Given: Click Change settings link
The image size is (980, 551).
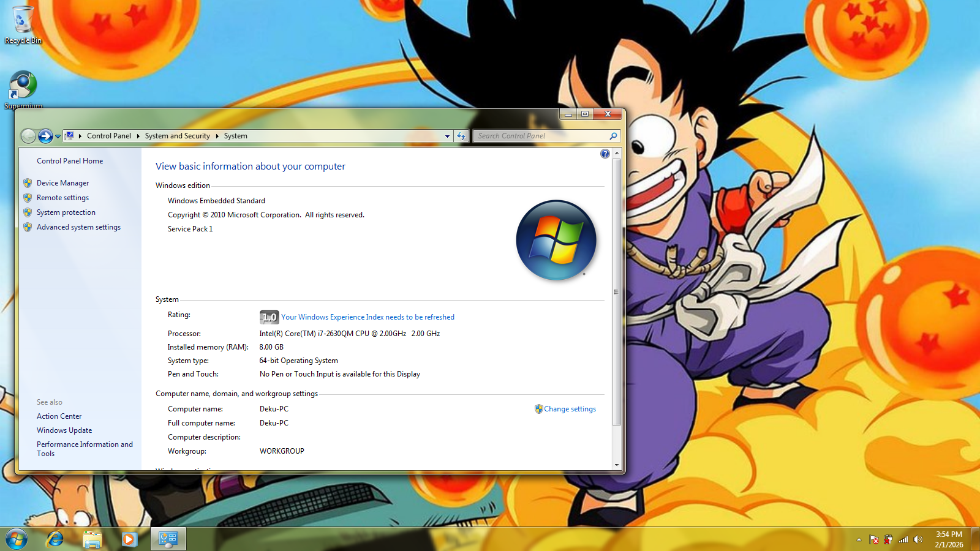Looking at the screenshot, I should [570, 409].
